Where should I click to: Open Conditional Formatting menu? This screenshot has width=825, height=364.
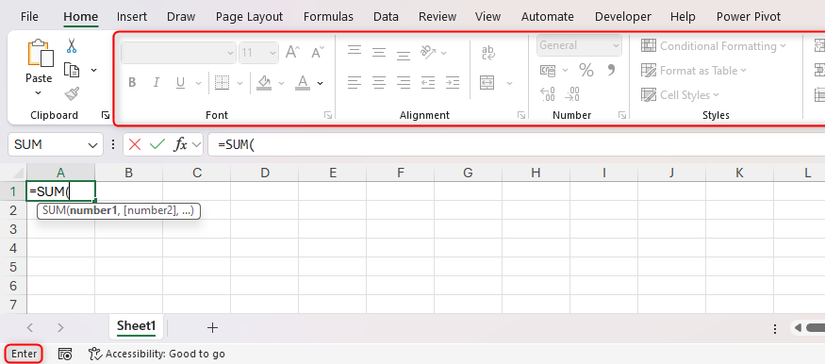[x=713, y=46]
